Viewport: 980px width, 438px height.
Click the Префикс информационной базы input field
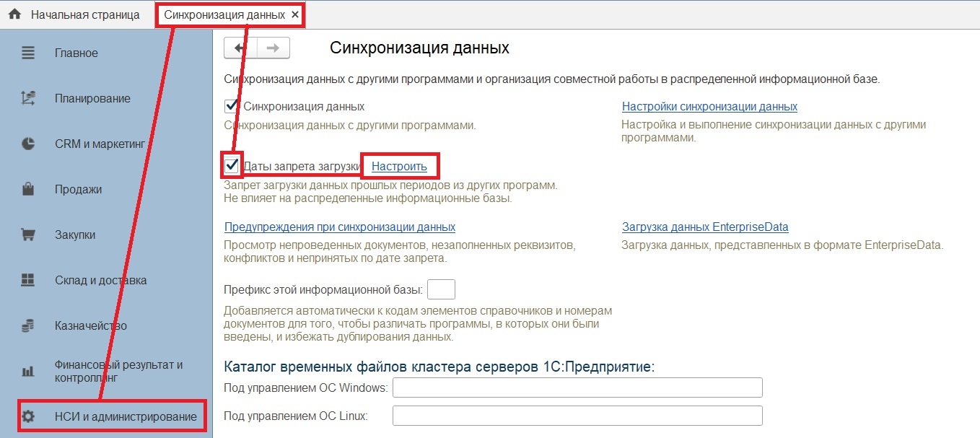(x=441, y=289)
